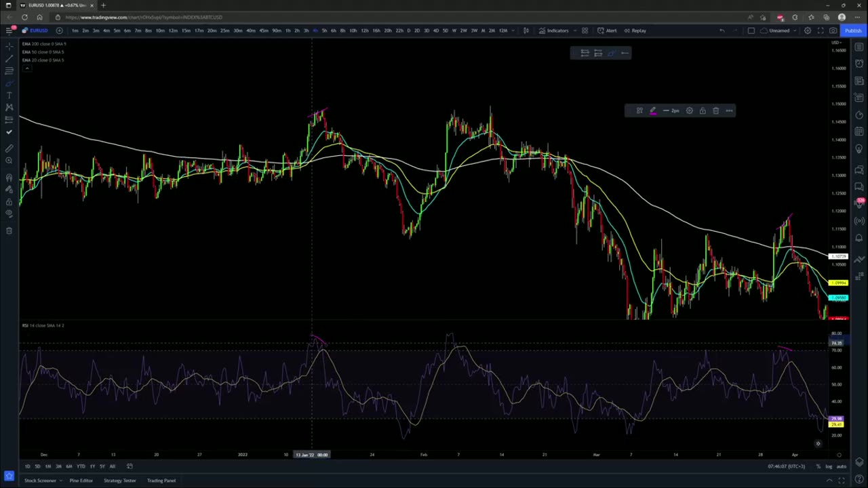Open the Strategy Tester tab
This screenshot has width=868, height=488.
click(x=119, y=481)
